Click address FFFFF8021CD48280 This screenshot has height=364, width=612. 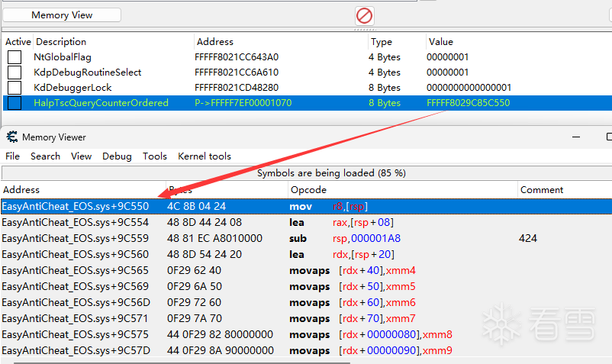(x=237, y=88)
